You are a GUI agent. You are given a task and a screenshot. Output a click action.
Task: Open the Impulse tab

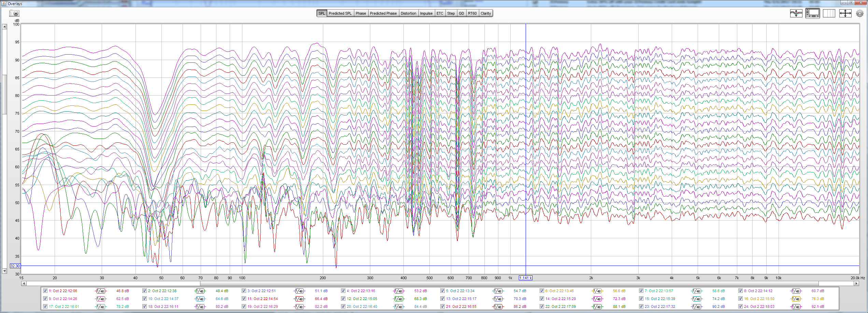426,13
